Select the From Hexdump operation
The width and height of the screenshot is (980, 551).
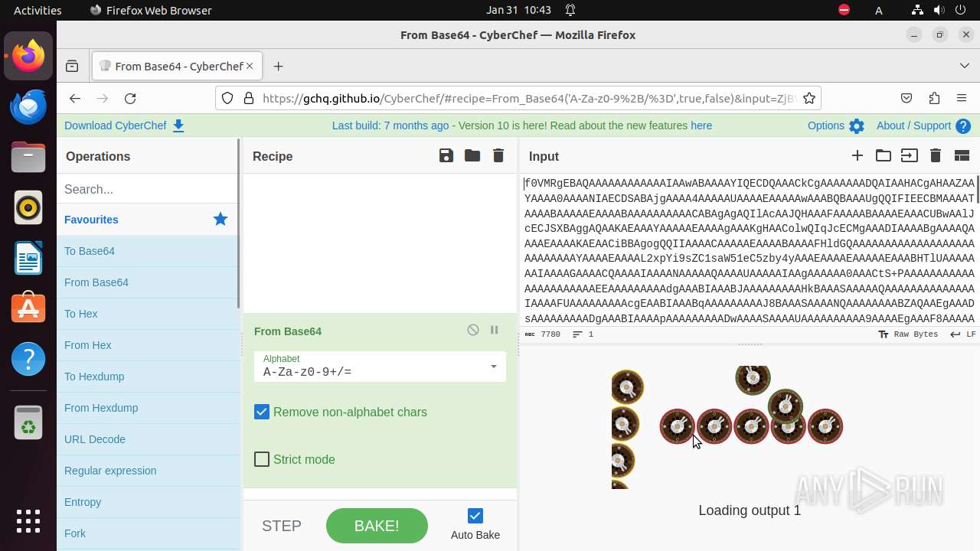click(149, 408)
